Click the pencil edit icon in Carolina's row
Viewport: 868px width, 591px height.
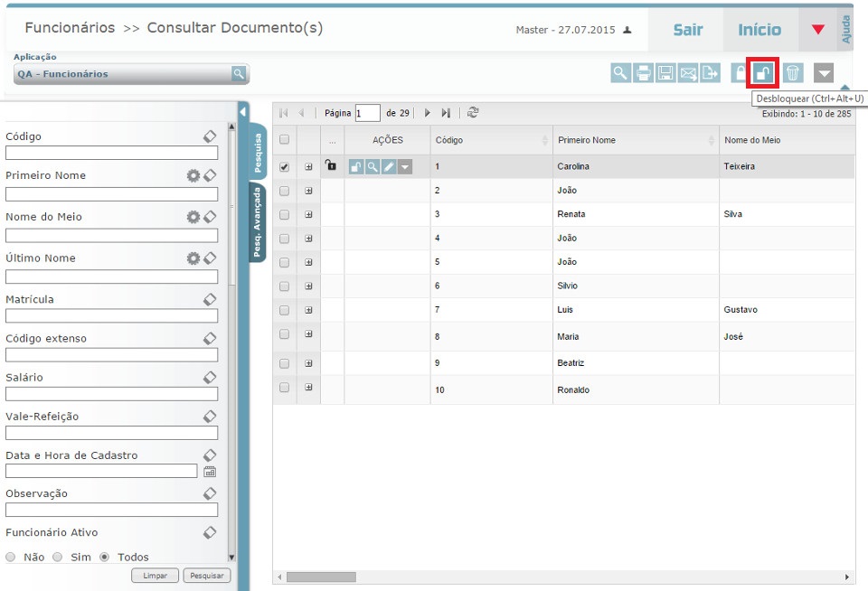coord(389,167)
